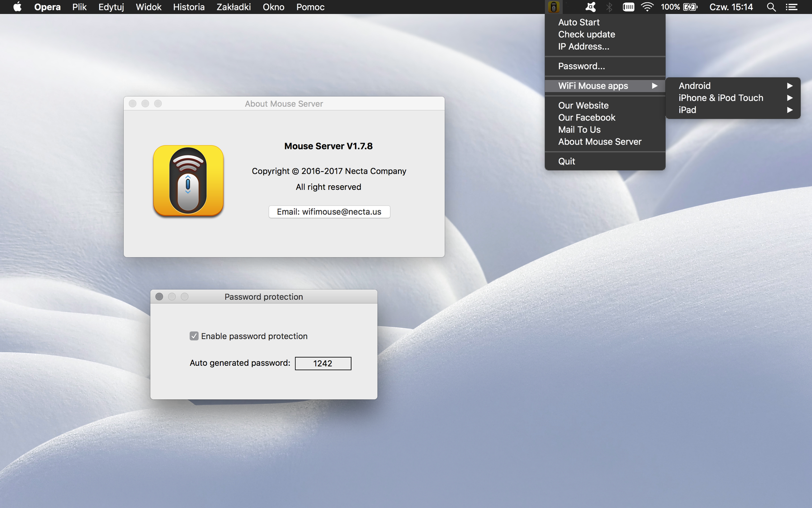Image resolution: width=812 pixels, height=508 pixels.
Task: Expand the WiFi Mouse apps submenu
Action: pos(605,86)
